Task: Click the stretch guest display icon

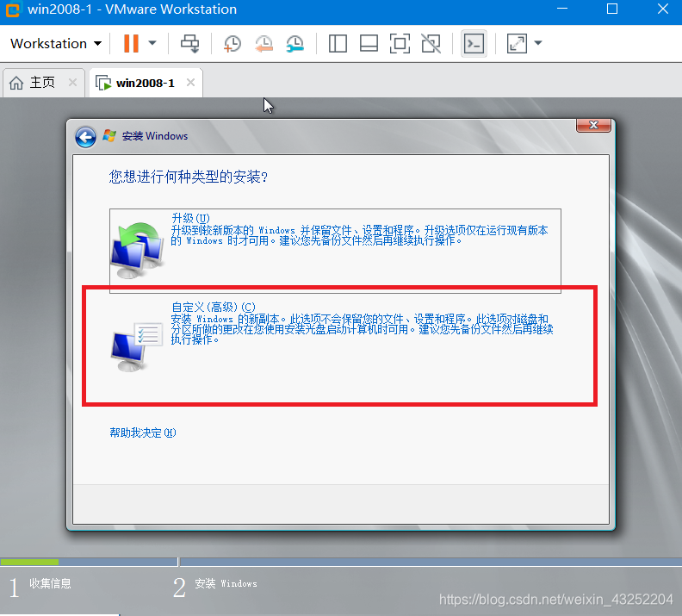Action: pos(517,43)
